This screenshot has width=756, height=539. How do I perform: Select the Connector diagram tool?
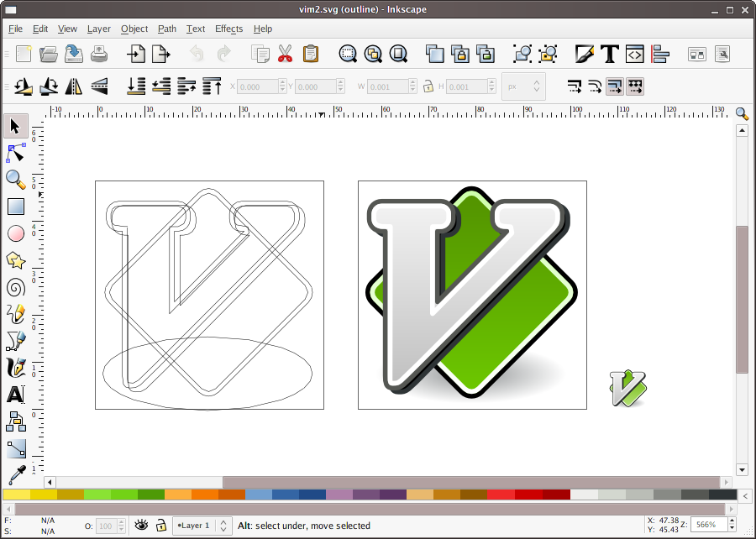click(x=15, y=421)
